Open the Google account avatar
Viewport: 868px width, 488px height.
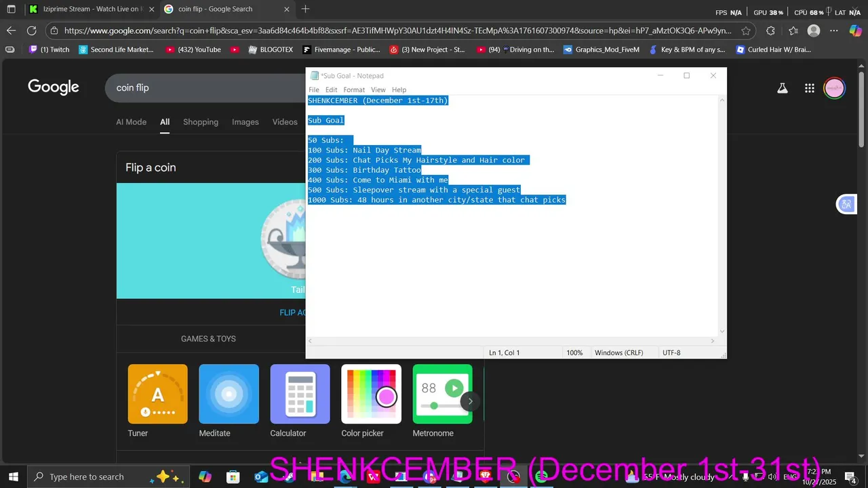click(835, 88)
